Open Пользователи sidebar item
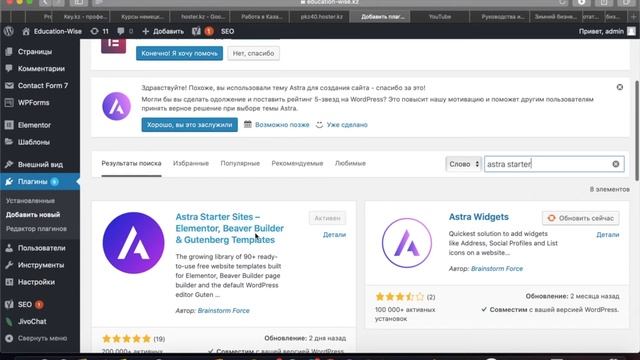 tap(41, 248)
